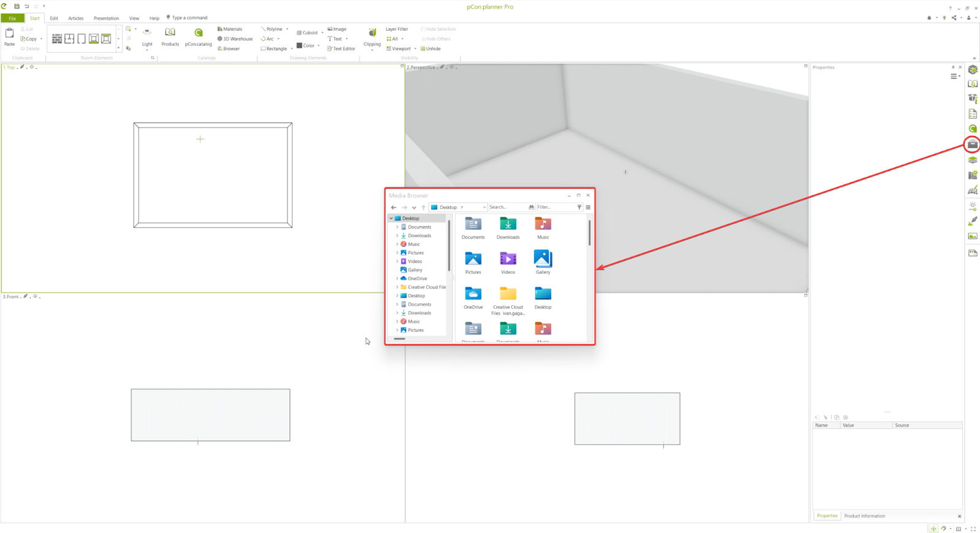Maximize the Perspective viewport
Screen dimensions: 980x533
tap(805, 66)
